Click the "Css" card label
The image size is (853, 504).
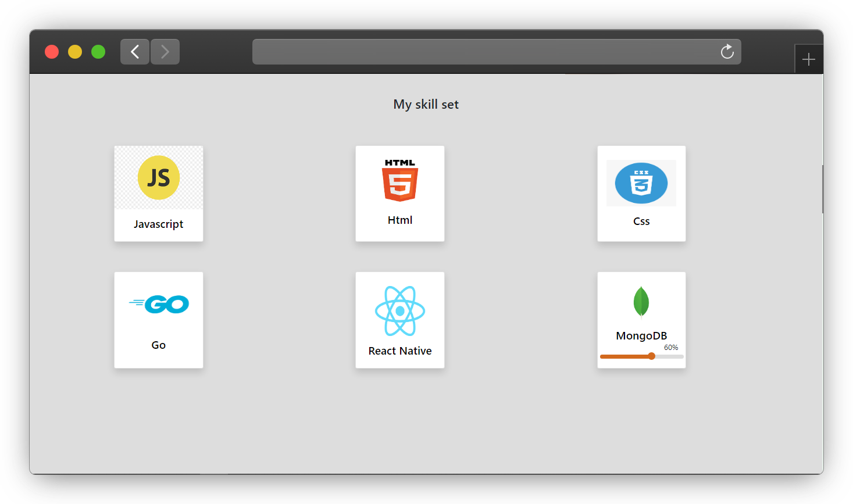641,221
